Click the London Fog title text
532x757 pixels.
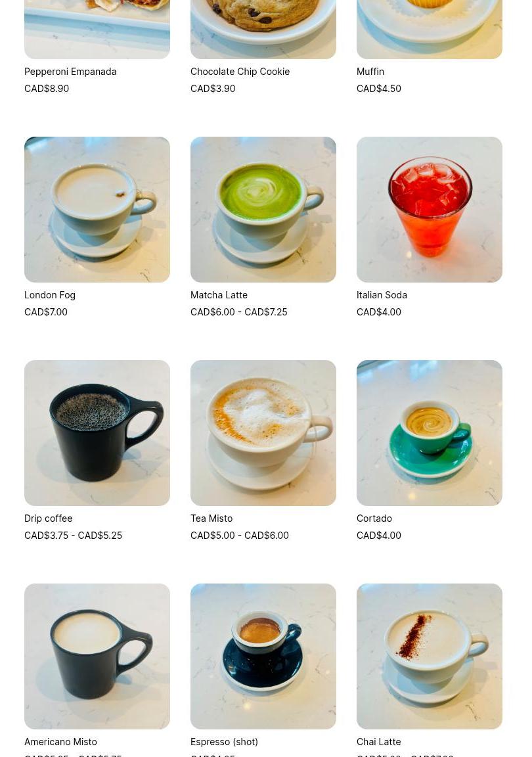coord(50,295)
